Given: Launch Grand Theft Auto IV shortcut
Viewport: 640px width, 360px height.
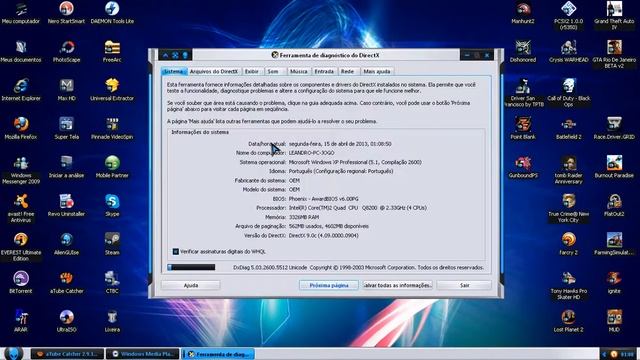Looking at the screenshot, I should click(x=614, y=16).
